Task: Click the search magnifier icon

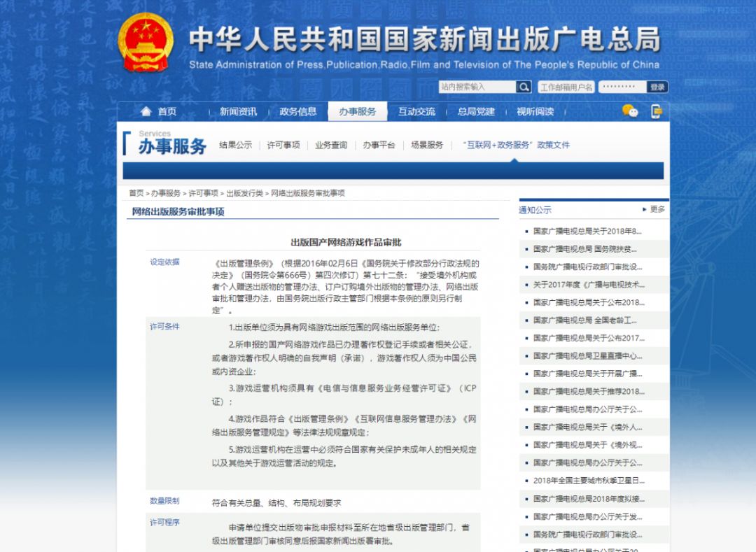Action: [x=524, y=87]
